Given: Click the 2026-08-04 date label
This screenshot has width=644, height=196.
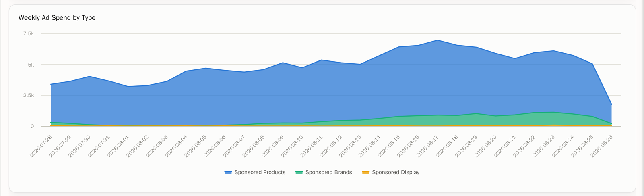Looking at the screenshot, I should [x=176, y=146].
